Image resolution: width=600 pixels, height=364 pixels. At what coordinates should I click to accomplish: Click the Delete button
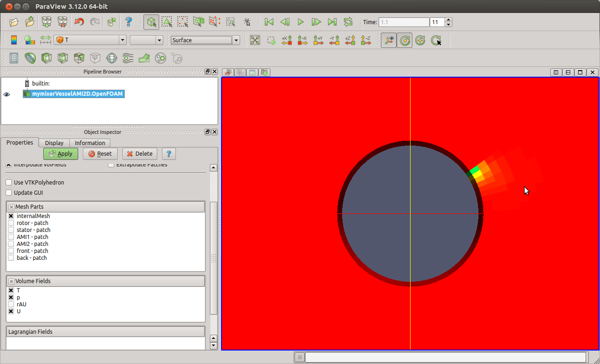140,154
